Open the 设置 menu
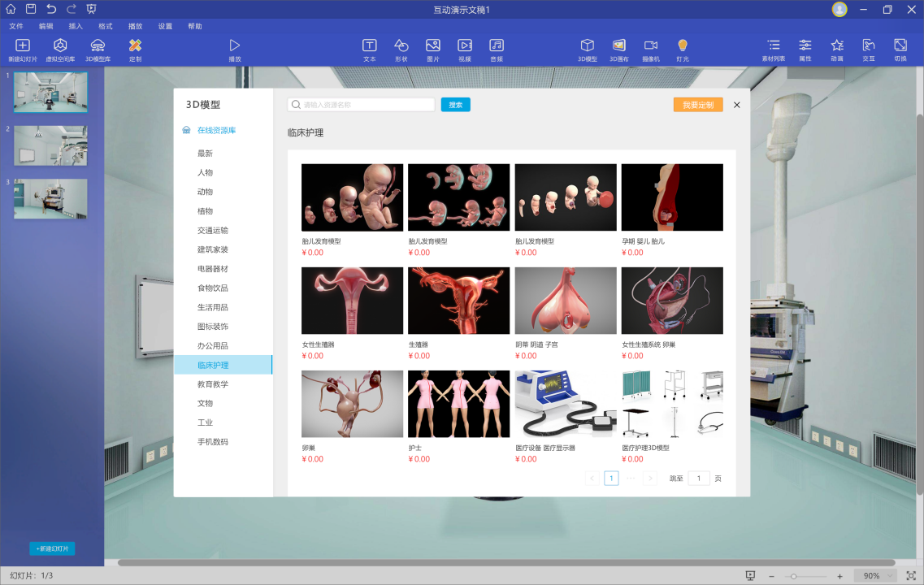924x585 pixels. click(164, 26)
